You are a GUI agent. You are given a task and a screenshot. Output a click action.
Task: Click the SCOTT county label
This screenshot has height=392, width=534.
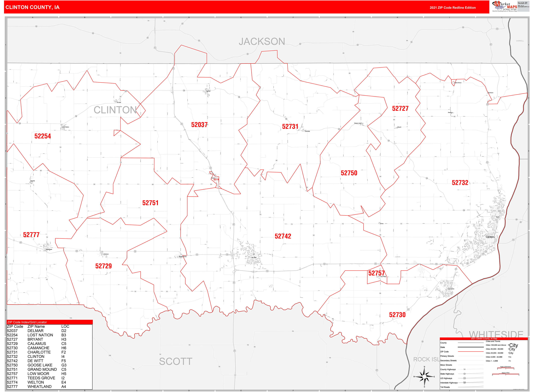tap(176, 362)
